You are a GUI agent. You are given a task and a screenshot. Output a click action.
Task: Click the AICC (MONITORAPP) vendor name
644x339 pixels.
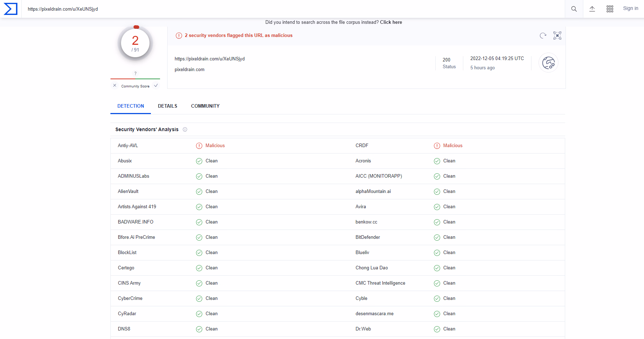click(379, 176)
